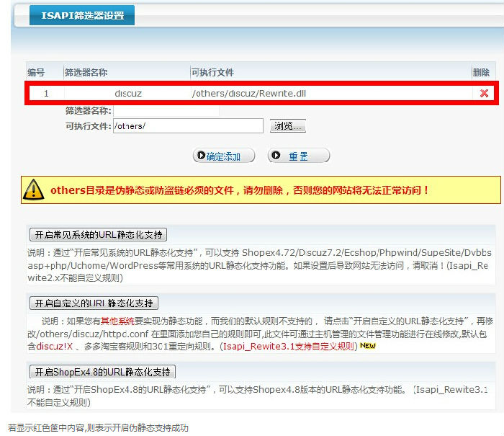The width and height of the screenshot is (504, 436).
Task: Click the 编号 column header
Action: point(36,73)
